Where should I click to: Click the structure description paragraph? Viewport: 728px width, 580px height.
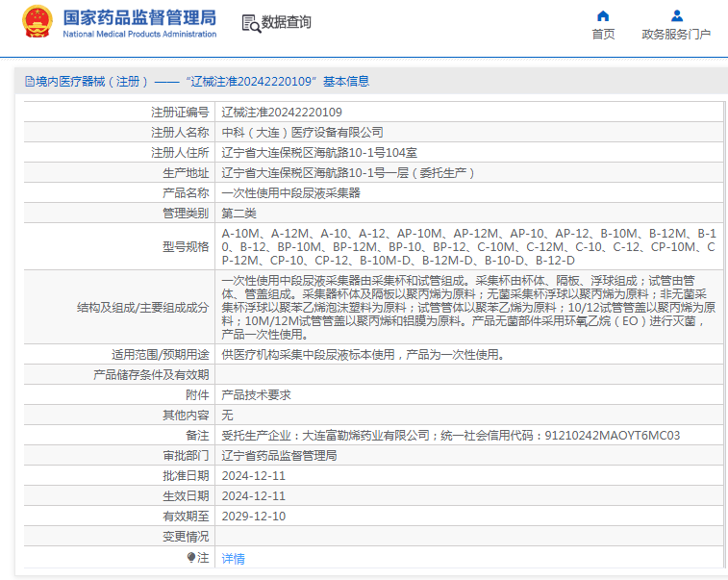pyautogui.click(x=468, y=308)
